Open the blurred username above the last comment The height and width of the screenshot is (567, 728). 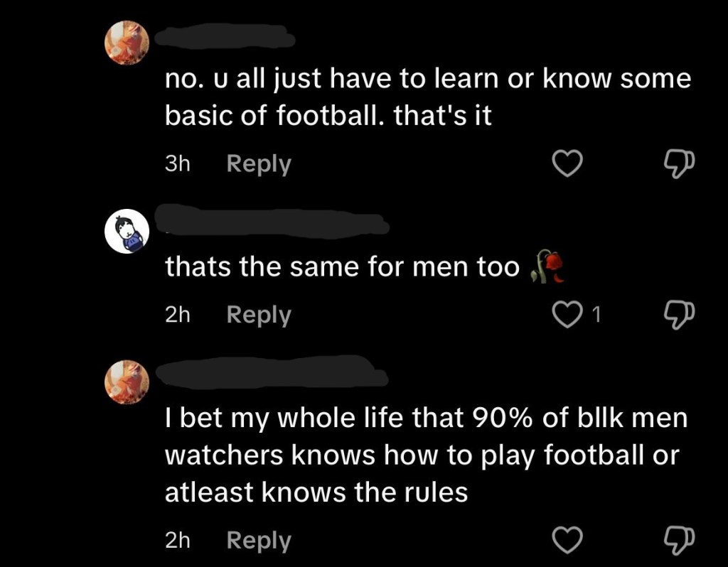[272, 372]
